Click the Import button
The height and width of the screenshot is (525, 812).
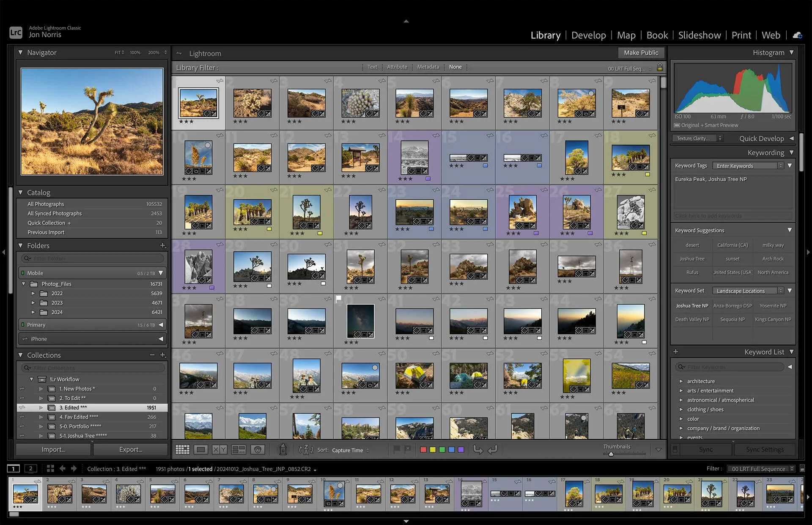[x=53, y=449]
